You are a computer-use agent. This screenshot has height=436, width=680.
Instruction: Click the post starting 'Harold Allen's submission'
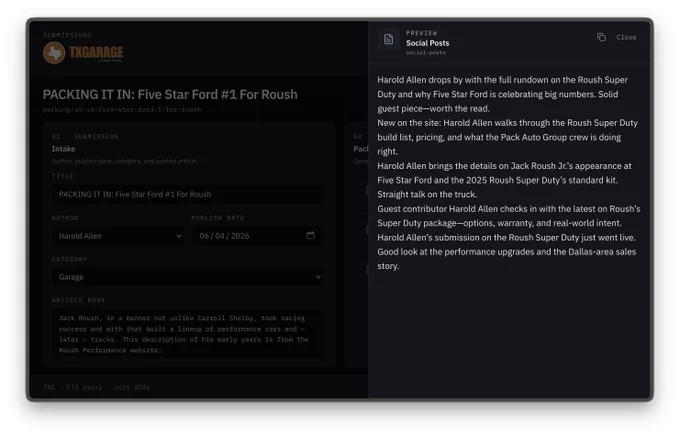coord(507,252)
